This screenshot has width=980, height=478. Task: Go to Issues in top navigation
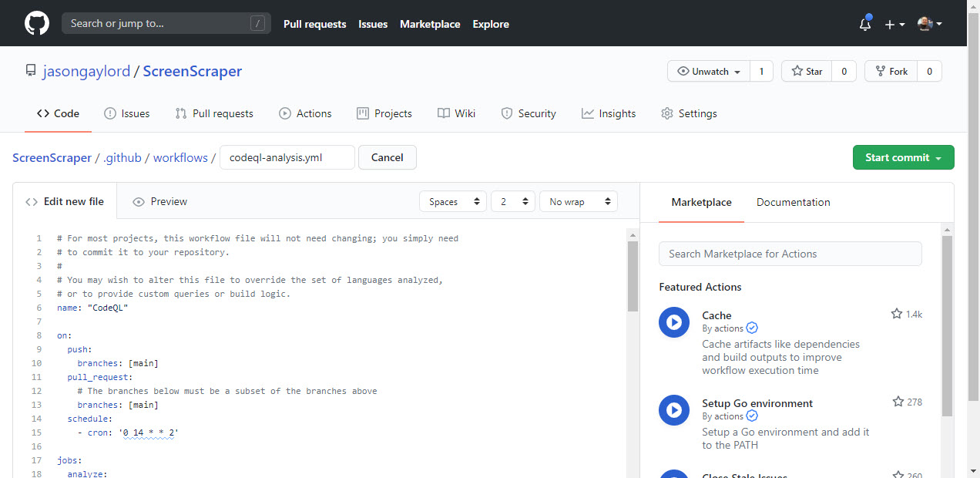(373, 24)
